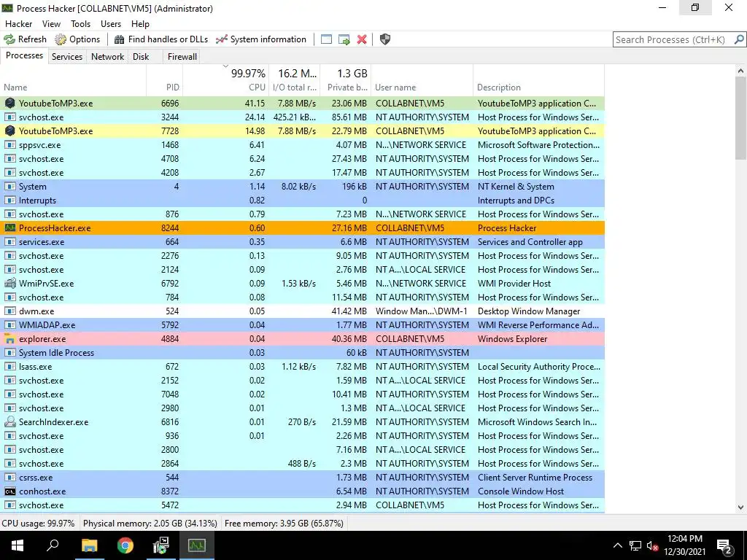This screenshot has height=560, width=747.
Task: Click the WmiPrvSE.exe process icon
Action: coord(9,284)
